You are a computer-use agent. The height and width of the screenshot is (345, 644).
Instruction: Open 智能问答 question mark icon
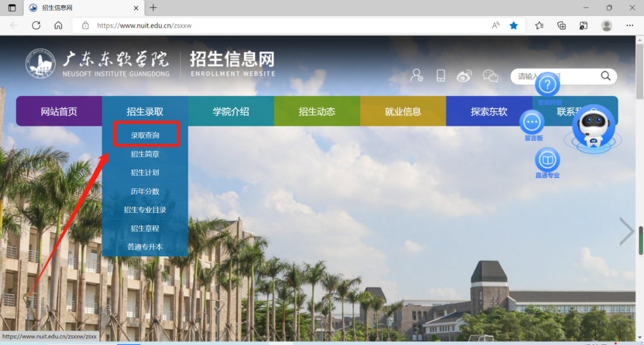point(547,85)
